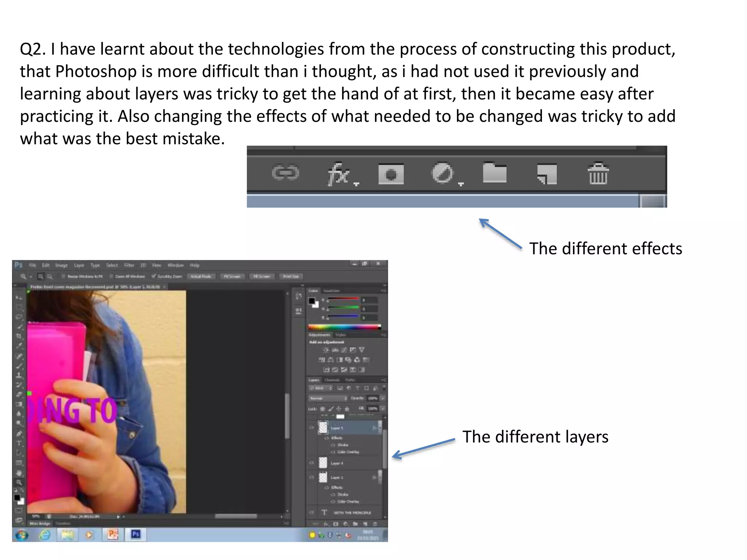Click the large adjustment layer half-circle icon
Screen dimensions: 747x560
442,173
